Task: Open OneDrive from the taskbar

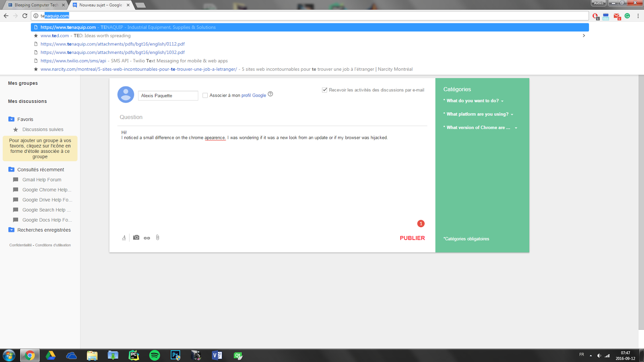Action: click(x=71, y=355)
